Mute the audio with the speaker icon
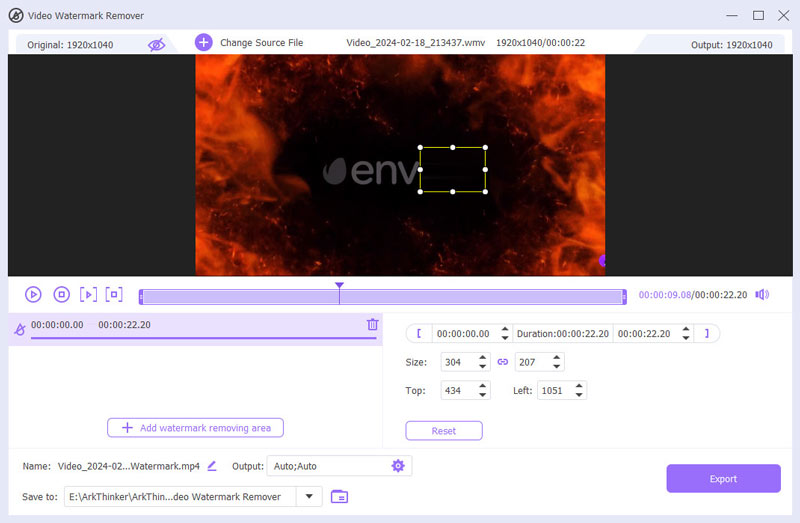Viewport: 800px width, 523px height. 762,294
